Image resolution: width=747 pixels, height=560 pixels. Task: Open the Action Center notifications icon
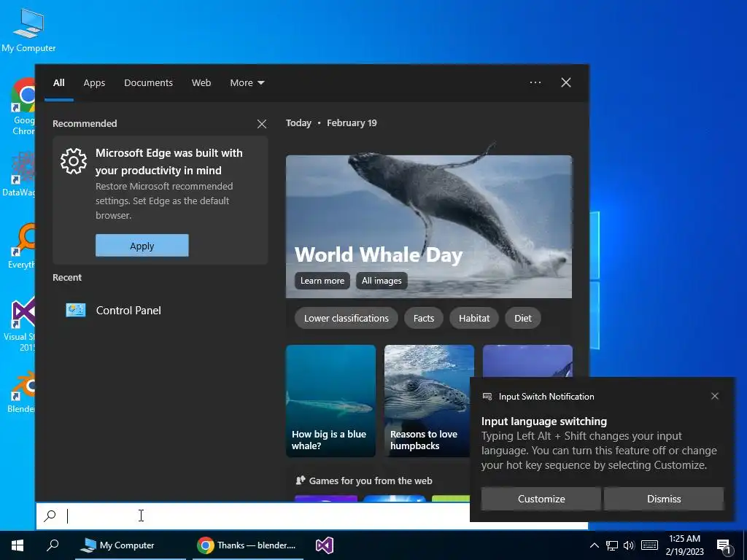pos(724,545)
